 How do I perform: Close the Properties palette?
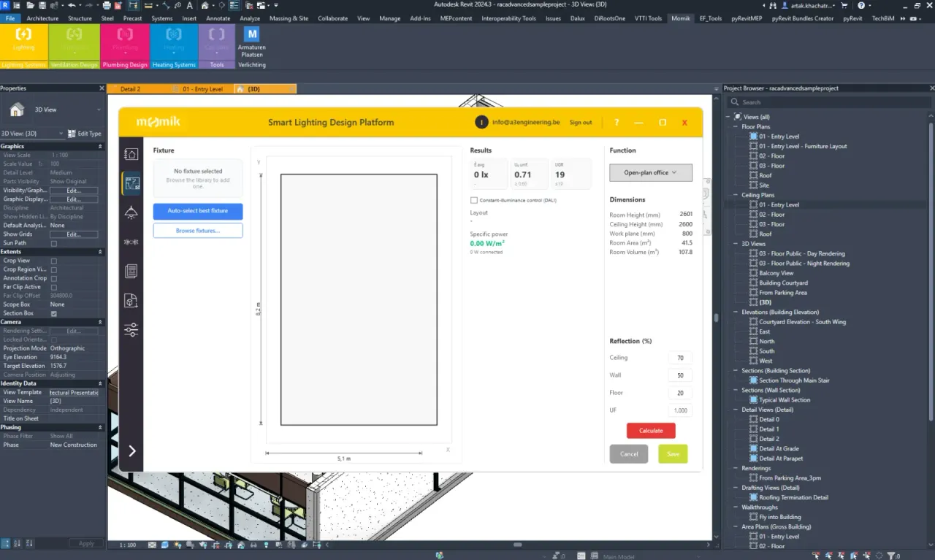coord(102,88)
